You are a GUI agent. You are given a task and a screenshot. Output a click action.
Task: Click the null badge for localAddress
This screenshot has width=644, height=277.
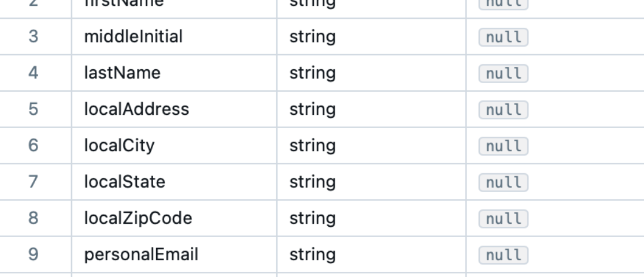pyautogui.click(x=503, y=110)
